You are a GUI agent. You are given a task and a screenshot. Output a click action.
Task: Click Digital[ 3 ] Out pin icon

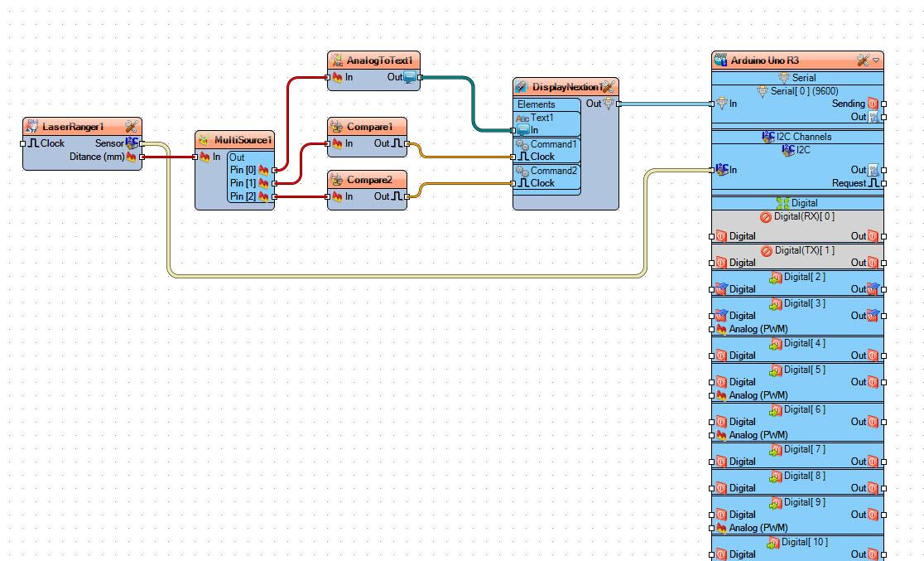point(873,316)
